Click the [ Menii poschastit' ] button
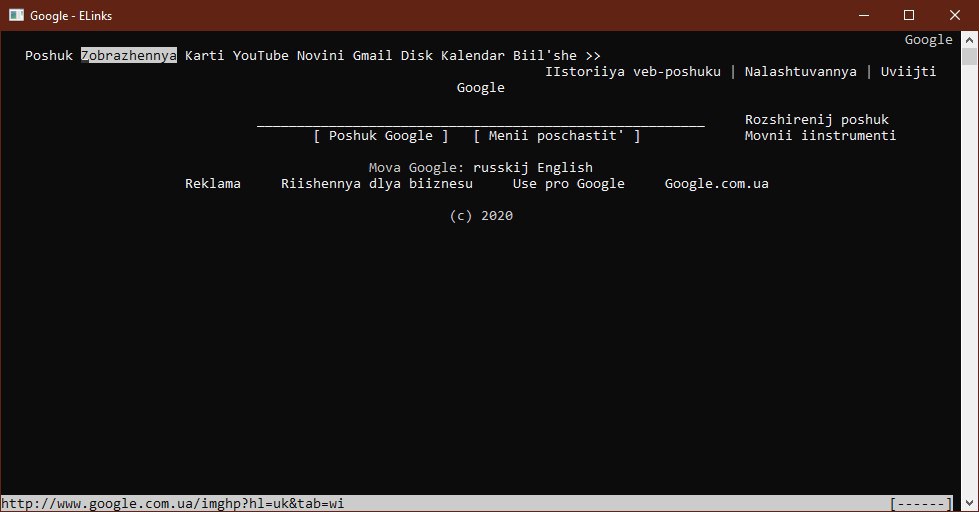This screenshot has height=512, width=979. coord(557,135)
